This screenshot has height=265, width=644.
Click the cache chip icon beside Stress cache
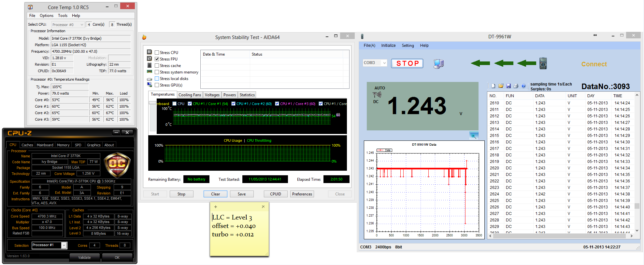[150, 65]
